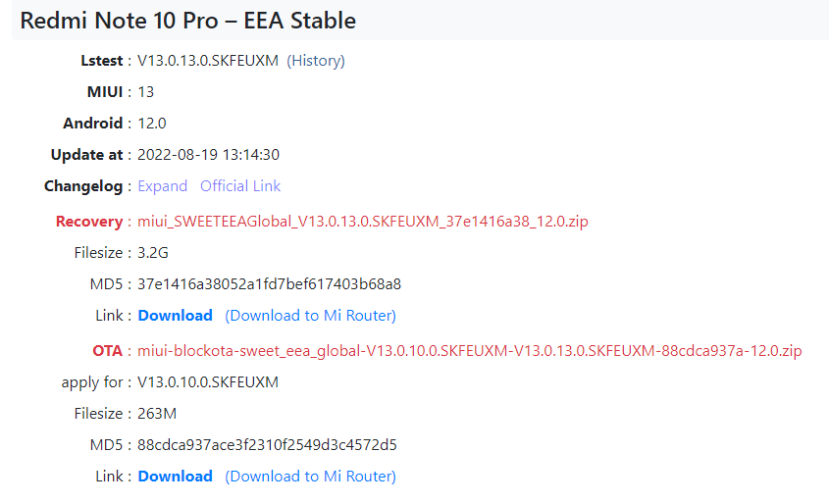Click the Recovery filesize value 3.2G

pos(153,253)
